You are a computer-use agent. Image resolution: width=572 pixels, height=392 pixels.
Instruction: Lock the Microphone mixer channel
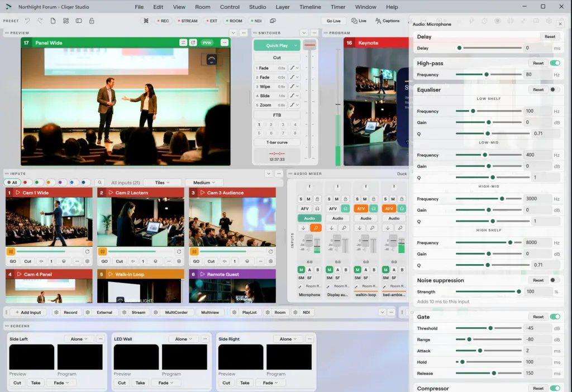tap(317, 199)
